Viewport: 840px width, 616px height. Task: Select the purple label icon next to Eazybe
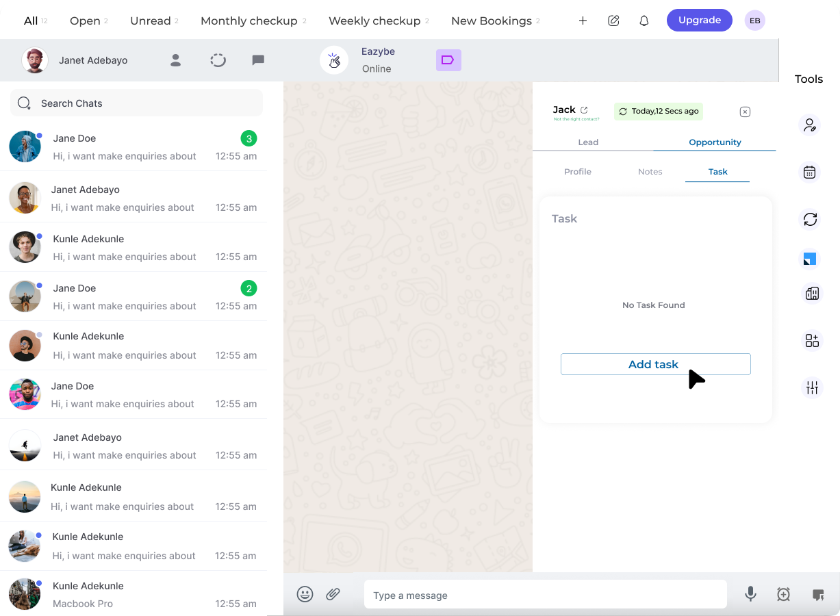tap(448, 60)
